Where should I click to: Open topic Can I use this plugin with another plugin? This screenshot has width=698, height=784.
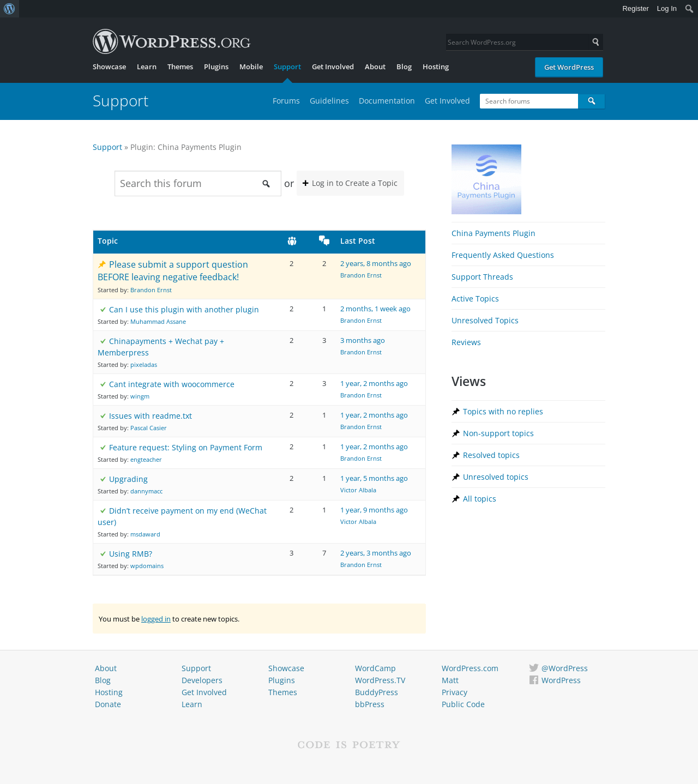[x=184, y=310]
